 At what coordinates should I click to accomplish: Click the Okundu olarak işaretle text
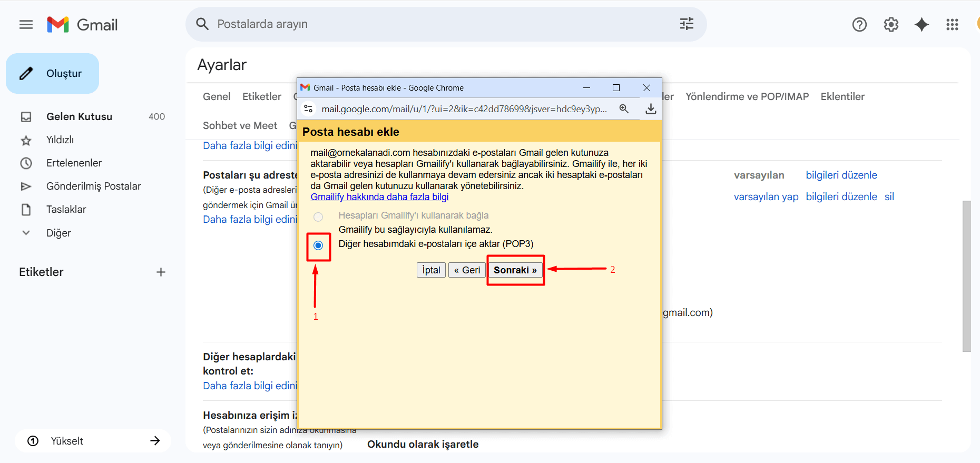[423, 444]
